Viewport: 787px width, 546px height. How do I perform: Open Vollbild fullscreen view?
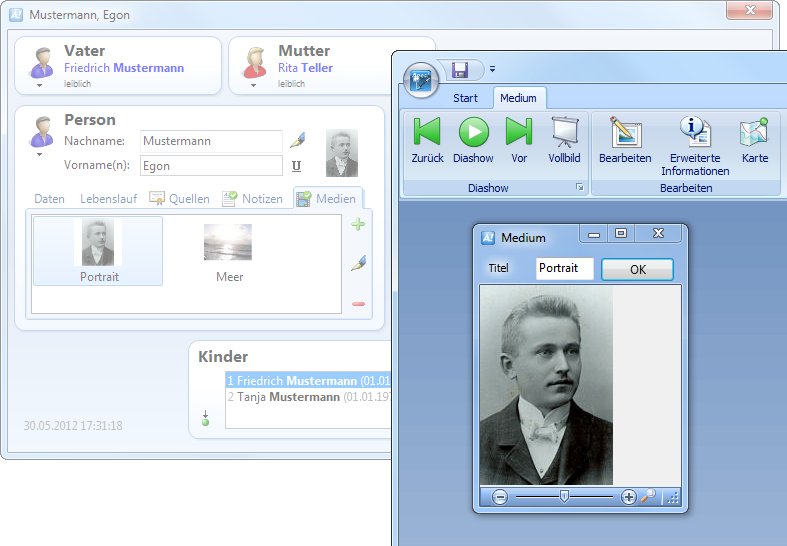point(564,132)
